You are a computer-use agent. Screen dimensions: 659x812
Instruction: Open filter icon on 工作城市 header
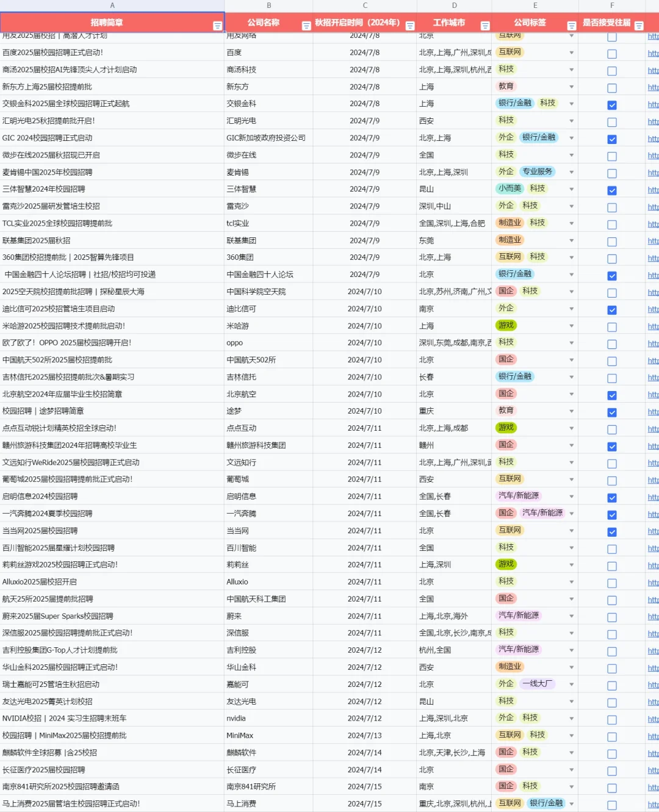coord(485,26)
